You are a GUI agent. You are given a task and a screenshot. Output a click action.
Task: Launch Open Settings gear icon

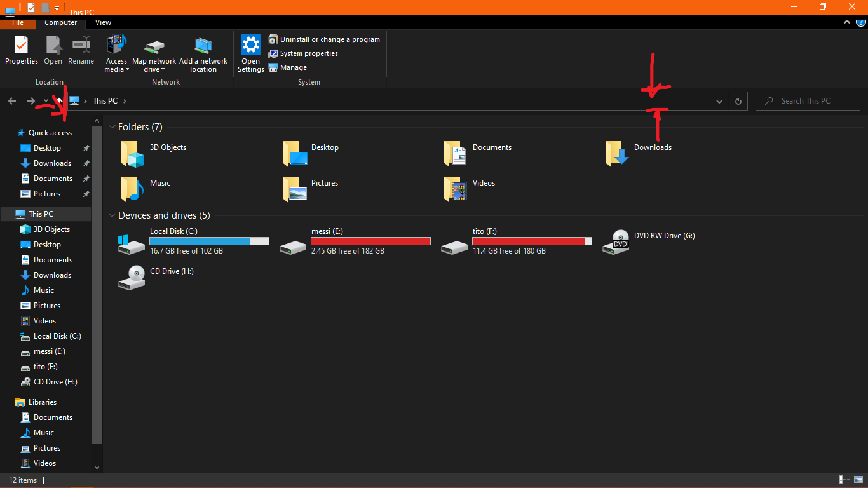click(x=251, y=45)
